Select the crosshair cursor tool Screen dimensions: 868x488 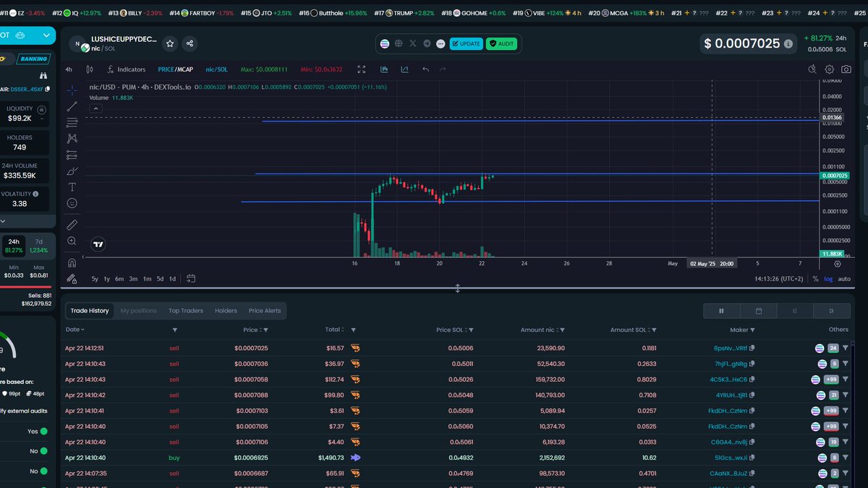72,90
